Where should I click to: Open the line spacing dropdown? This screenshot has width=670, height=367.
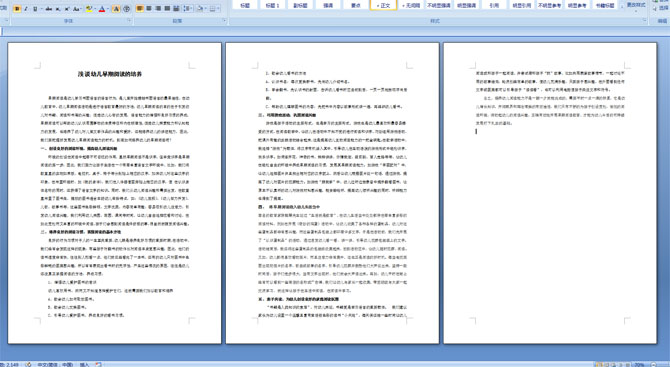click(188, 9)
